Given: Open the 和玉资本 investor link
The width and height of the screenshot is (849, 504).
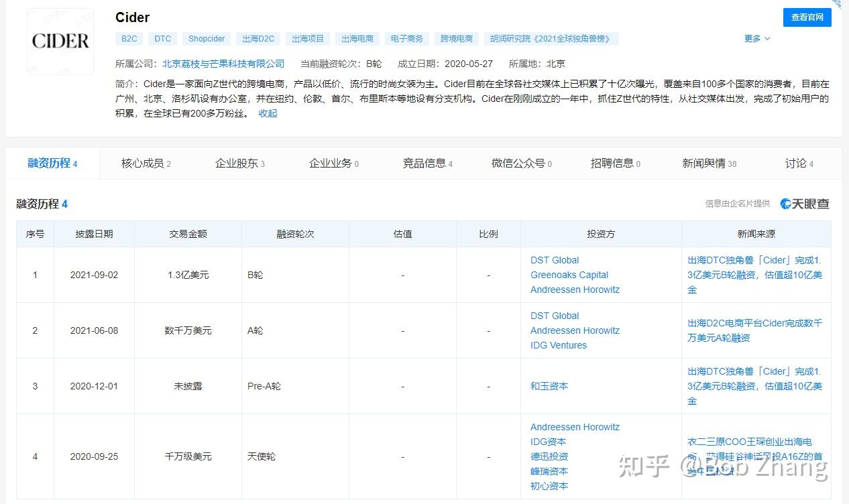Looking at the screenshot, I should point(549,386).
